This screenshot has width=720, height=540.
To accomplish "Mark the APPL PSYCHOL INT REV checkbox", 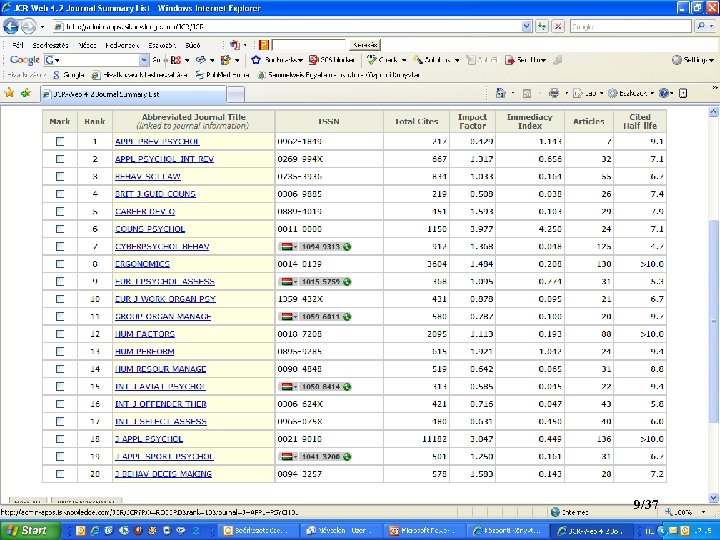I will 60,159.
